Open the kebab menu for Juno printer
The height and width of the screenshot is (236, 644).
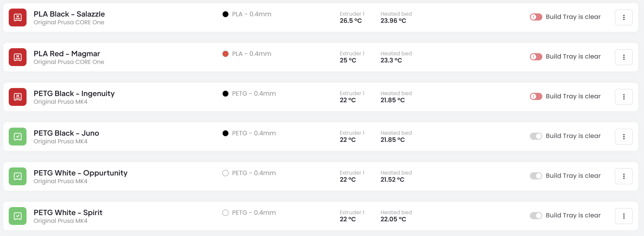tap(624, 137)
